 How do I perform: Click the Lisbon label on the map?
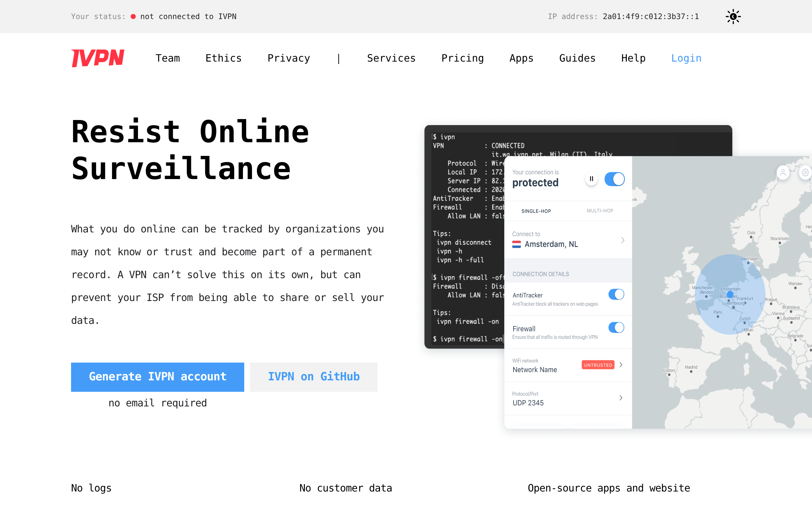[x=669, y=370]
